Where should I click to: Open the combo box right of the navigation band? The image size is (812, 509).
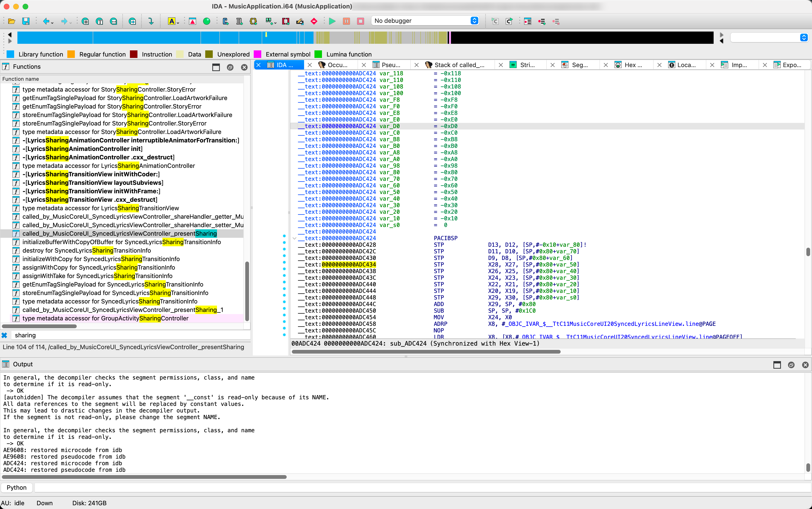point(769,37)
